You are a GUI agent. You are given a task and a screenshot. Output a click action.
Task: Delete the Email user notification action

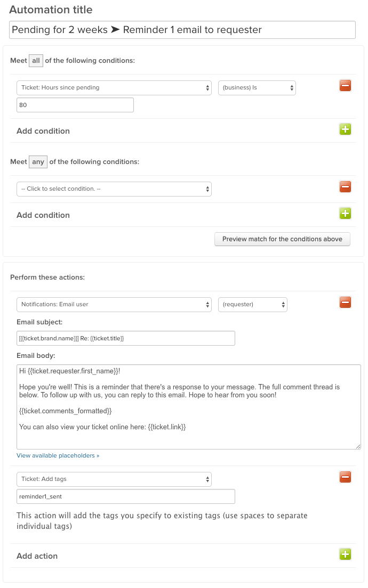pyautogui.click(x=345, y=303)
